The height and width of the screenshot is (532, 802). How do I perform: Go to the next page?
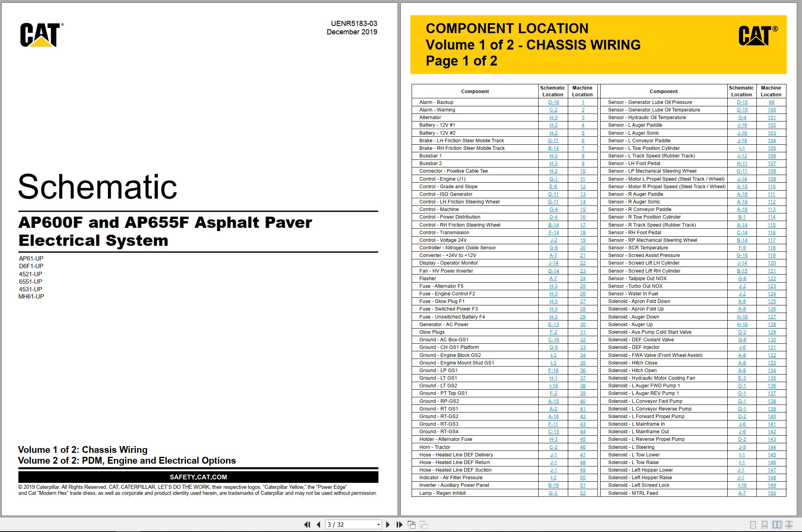click(x=388, y=524)
